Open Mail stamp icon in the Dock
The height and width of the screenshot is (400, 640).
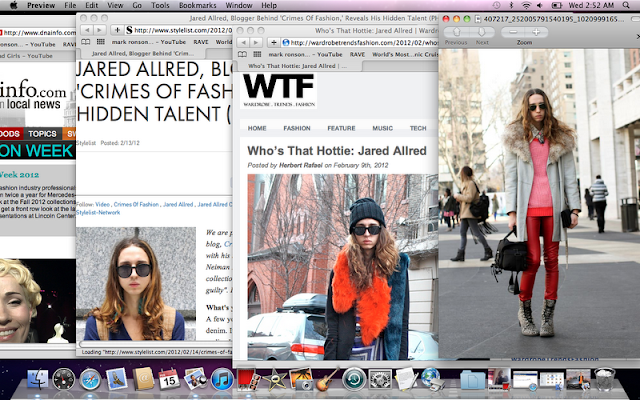[117, 379]
